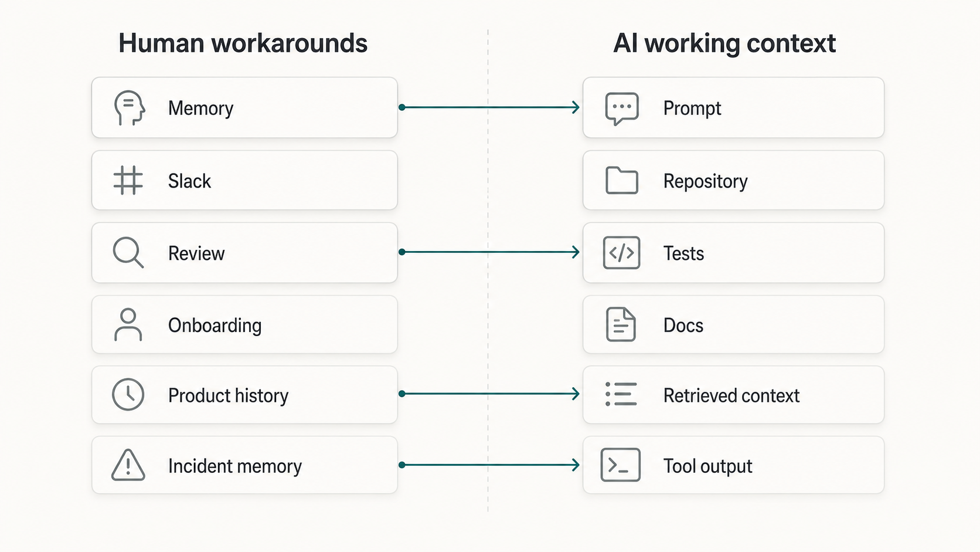Select the Retrieved context label
Image resolution: width=980 pixels, height=552 pixels.
(731, 396)
